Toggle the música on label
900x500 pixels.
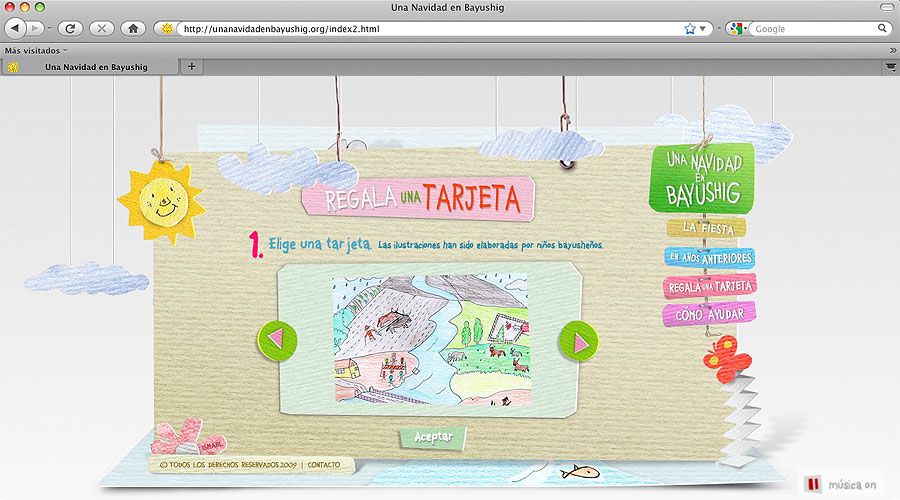pyautogui.click(x=852, y=485)
